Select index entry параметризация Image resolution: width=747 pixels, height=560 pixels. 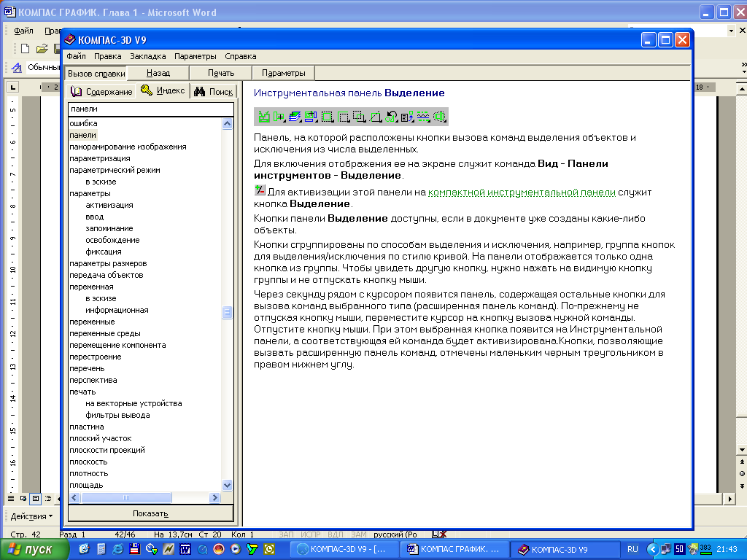click(99, 158)
